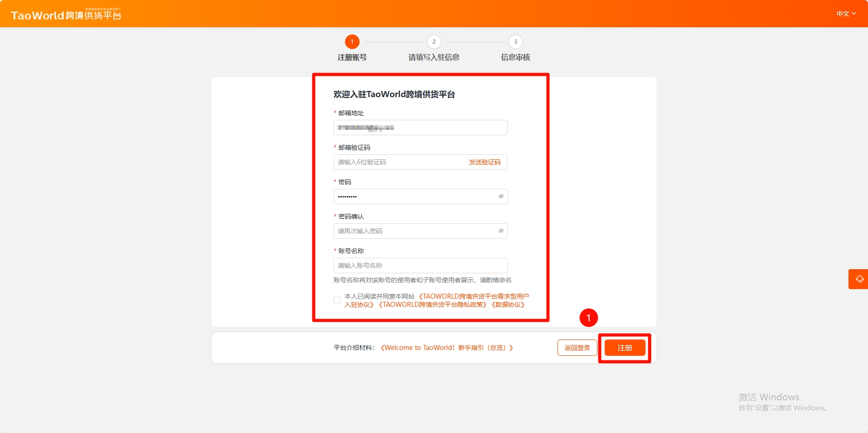The image size is (868, 433).
Task: Focus the 邮箱地址 email input field
Action: (420, 128)
